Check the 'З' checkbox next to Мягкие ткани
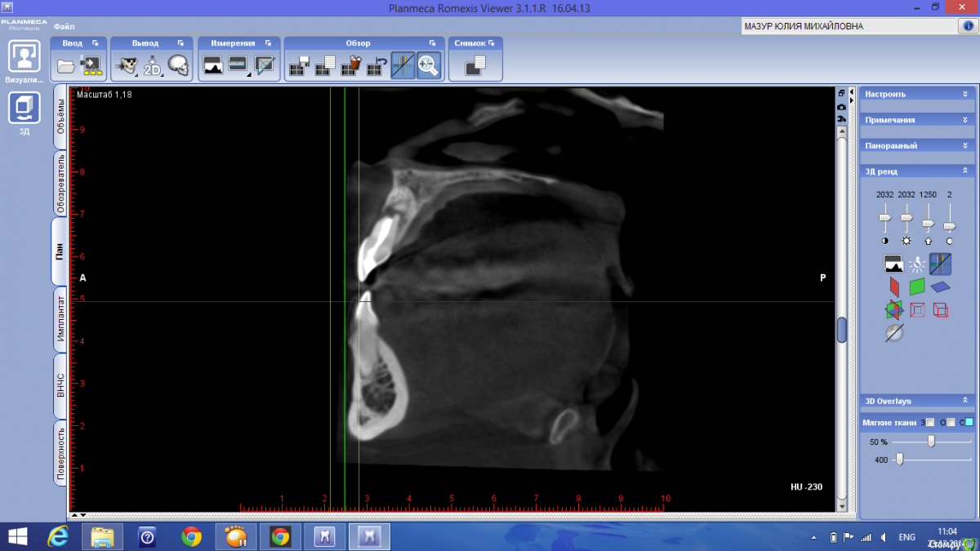Screen dimensions: 980x551 tap(930, 422)
